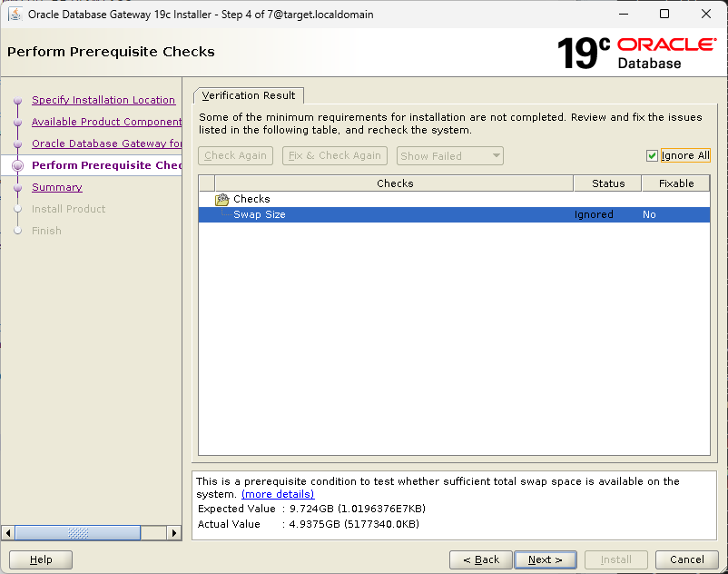This screenshot has height=574, width=728.
Task: Click the Fix & Check Again button
Action: click(335, 155)
